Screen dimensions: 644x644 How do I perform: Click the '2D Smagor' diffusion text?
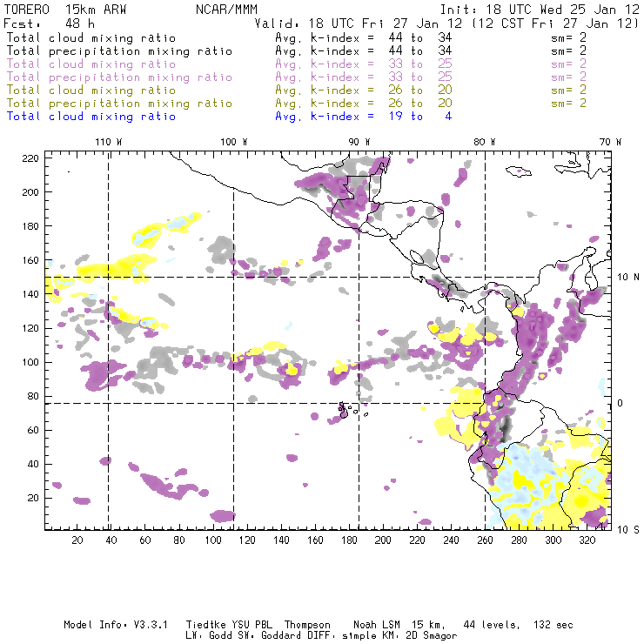pyautogui.click(x=432, y=635)
